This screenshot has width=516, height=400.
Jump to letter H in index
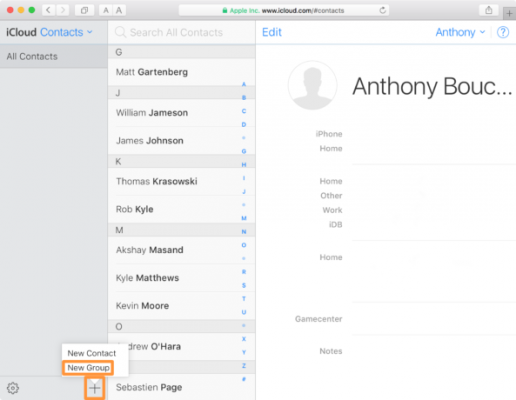tap(244, 165)
